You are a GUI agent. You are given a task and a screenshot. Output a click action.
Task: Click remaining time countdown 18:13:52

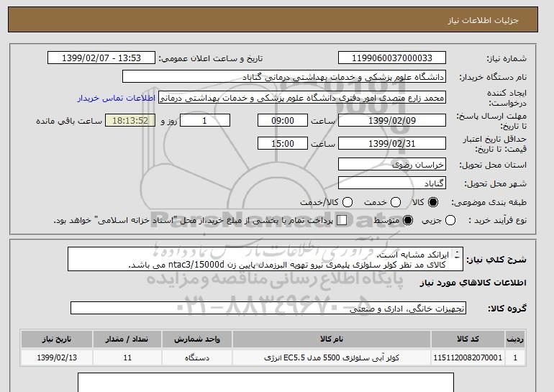point(130,120)
